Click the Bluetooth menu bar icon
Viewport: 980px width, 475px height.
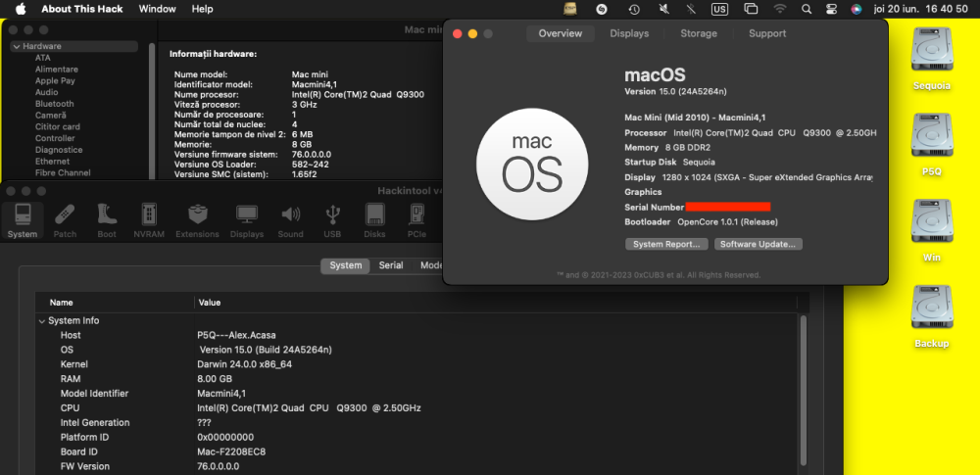[x=691, y=9]
